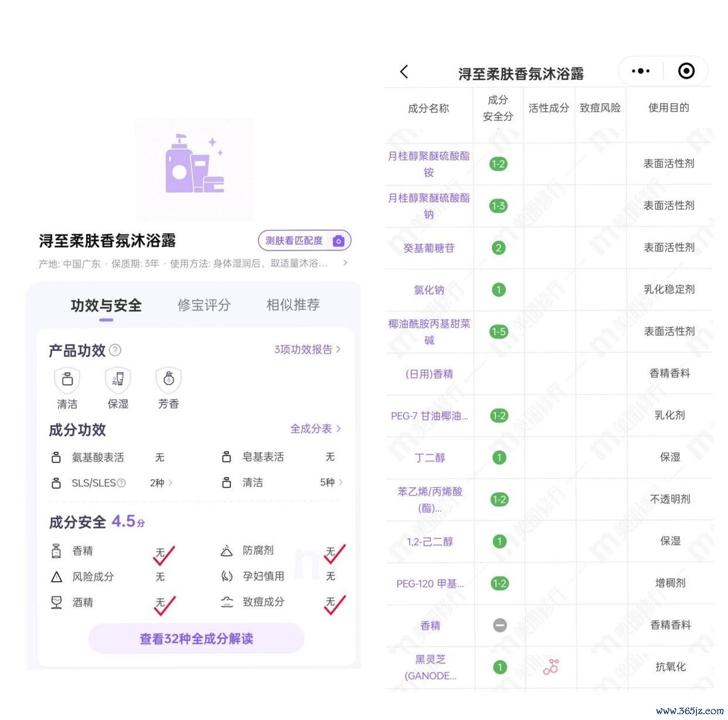The height and width of the screenshot is (720, 728).
Task: Tap the 成分安全分 column header
Action: [x=498, y=108]
